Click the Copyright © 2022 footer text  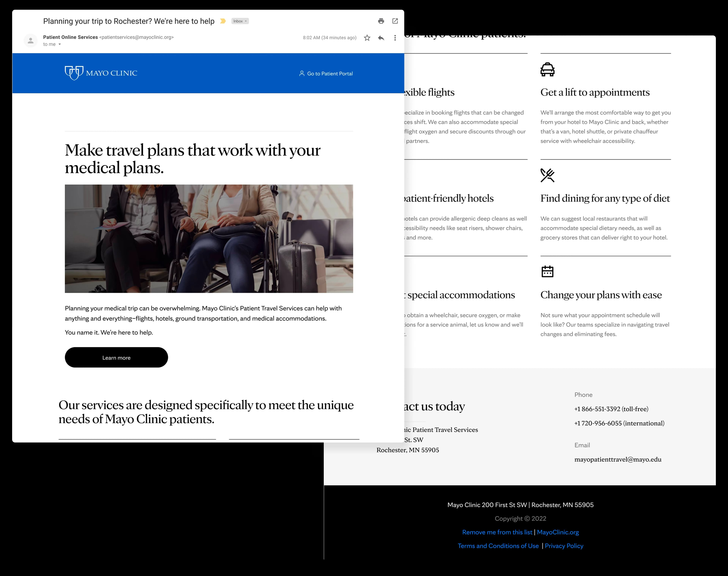[520, 518]
